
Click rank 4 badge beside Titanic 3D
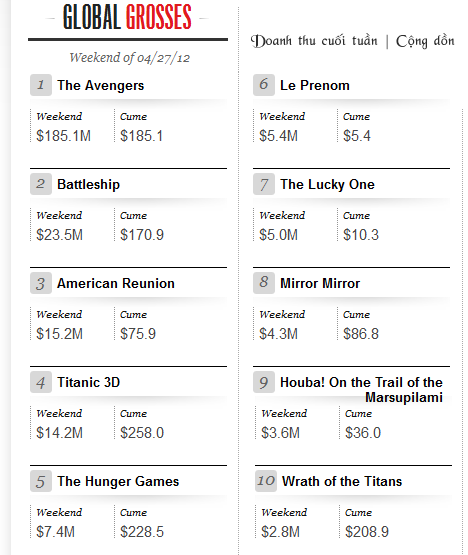coord(41,382)
